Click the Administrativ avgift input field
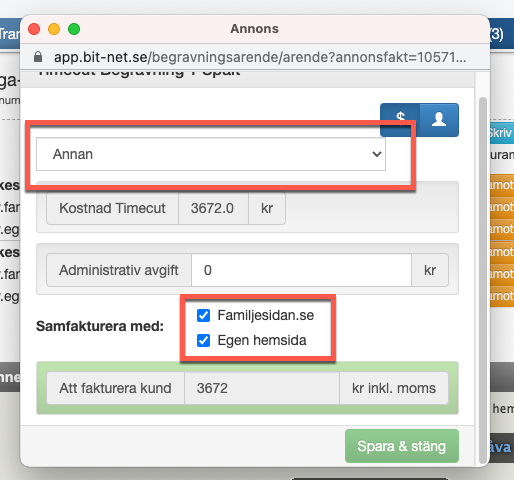 click(x=301, y=270)
